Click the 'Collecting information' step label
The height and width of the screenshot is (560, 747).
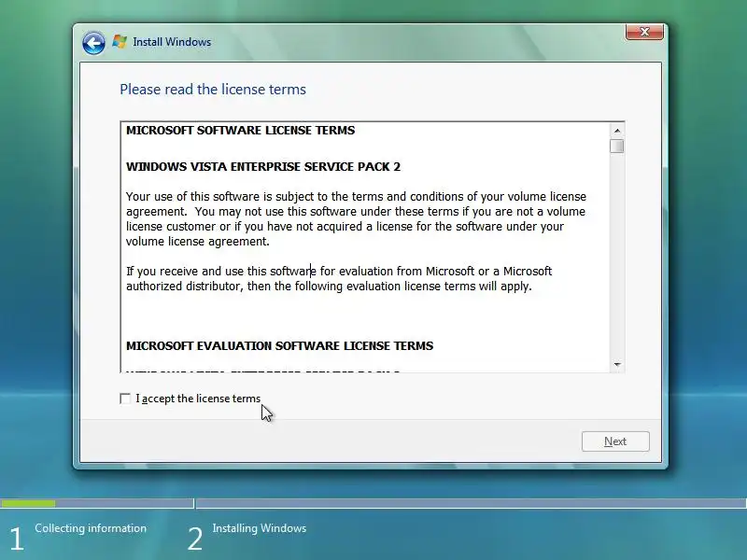tap(91, 528)
